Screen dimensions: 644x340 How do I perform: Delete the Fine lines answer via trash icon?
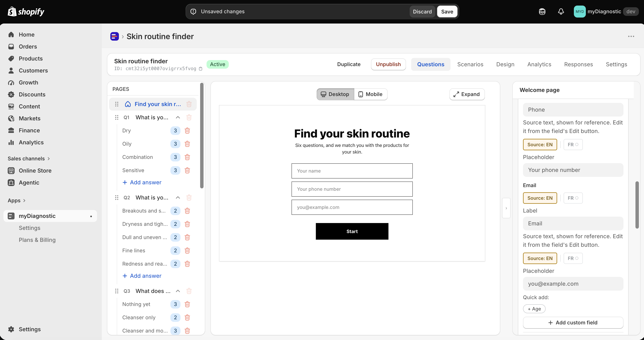pyautogui.click(x=187, y=250)
